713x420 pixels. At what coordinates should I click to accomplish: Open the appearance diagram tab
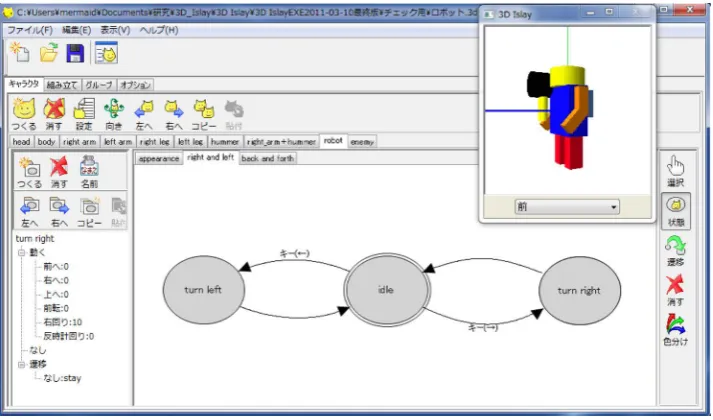159,159
